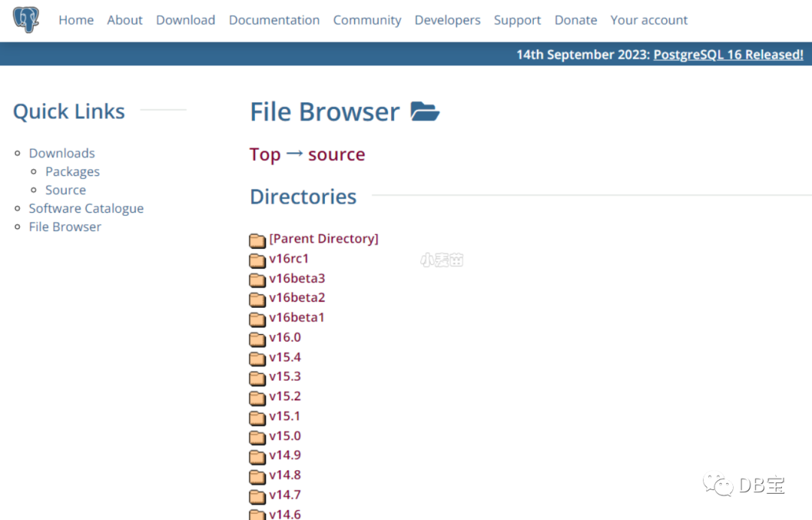Open Documentation in the navigation bar
The height and width of the screenshot is (520, 812).
point(274,20)
